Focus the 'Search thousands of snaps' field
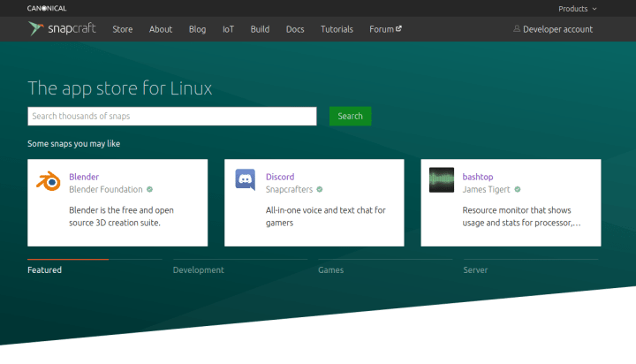The width and height of the screenshot is (636, 364). [x=172, y=116]
